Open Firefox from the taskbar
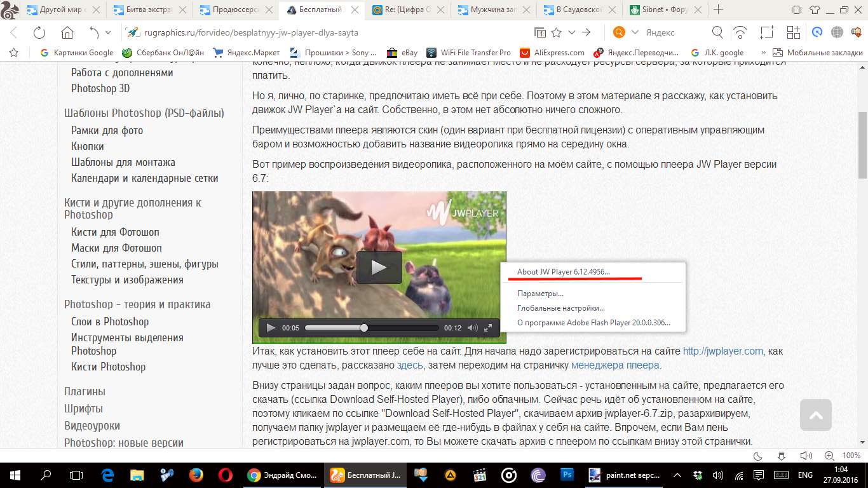This screenshot has width=868, height=488. pos(196,475)
